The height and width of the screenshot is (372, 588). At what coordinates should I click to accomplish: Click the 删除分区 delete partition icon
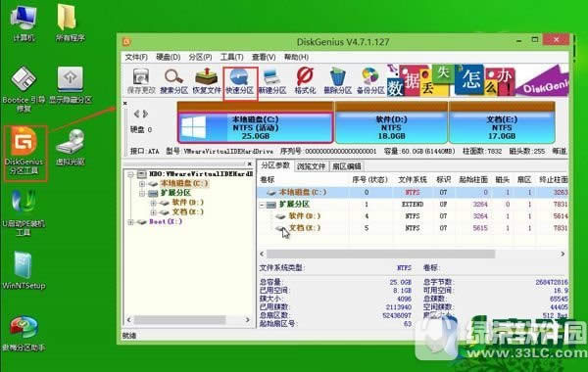[x=337, y=81]
